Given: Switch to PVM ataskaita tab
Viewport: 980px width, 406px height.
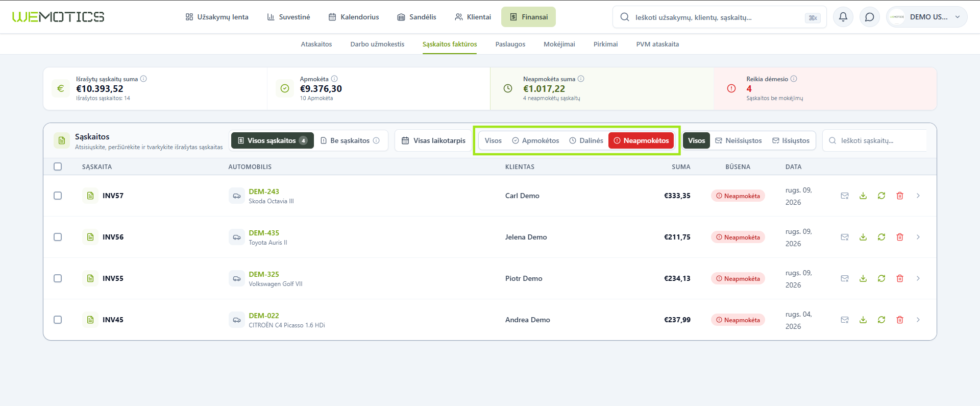Looking at the screenshot, I should (x=657, y=44).
